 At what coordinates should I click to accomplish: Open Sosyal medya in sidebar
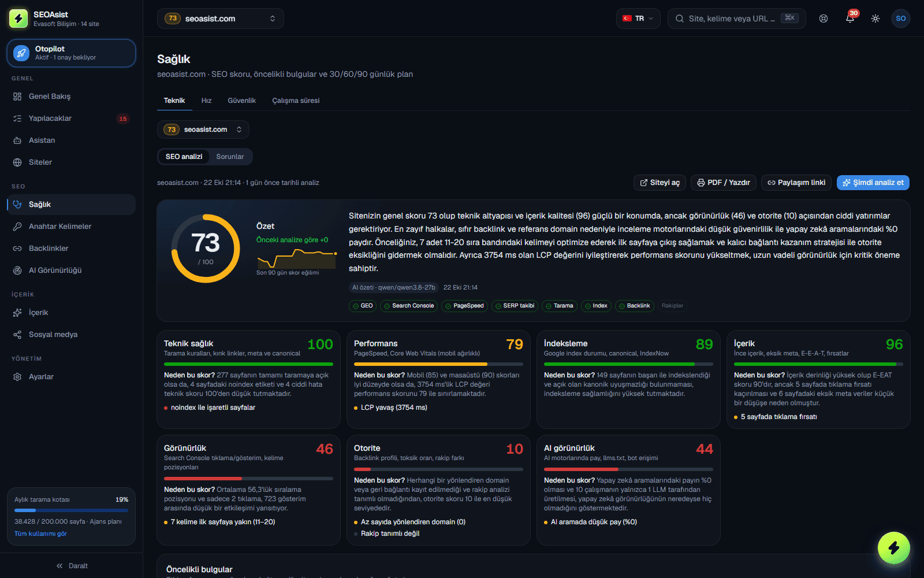pos(71,335)
